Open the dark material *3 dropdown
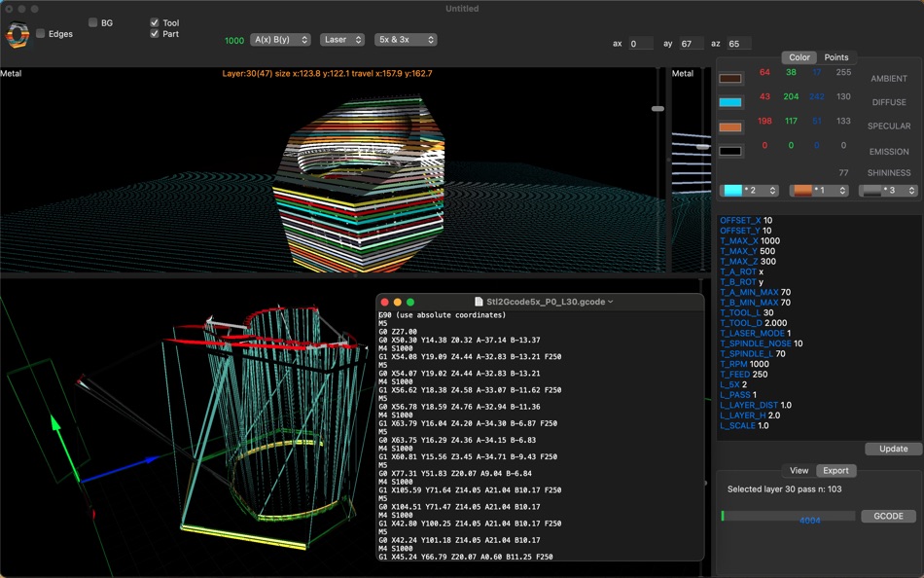This screenshot has height=578, width=924. click(888, 190)
